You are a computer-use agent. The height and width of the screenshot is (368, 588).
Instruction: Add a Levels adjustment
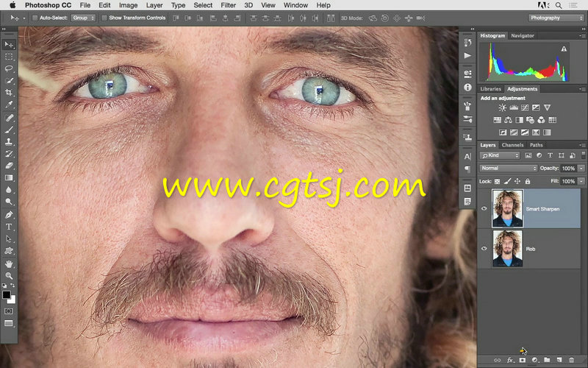pos(513,107)
